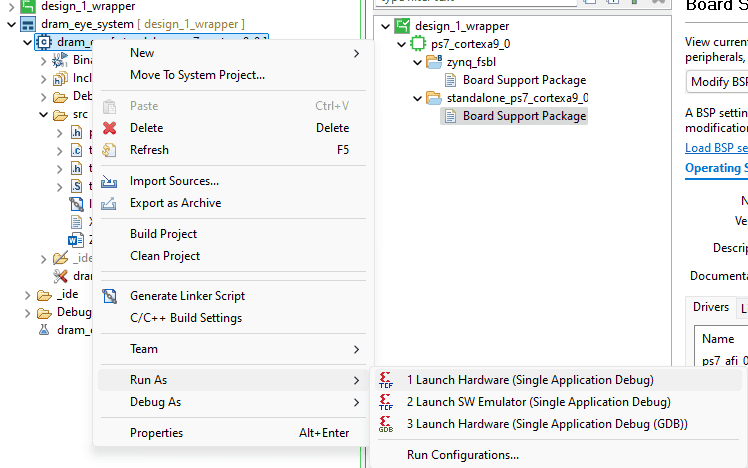
Task: Click the red Delete icon in context menu
Action: click(x=110, y=128)
